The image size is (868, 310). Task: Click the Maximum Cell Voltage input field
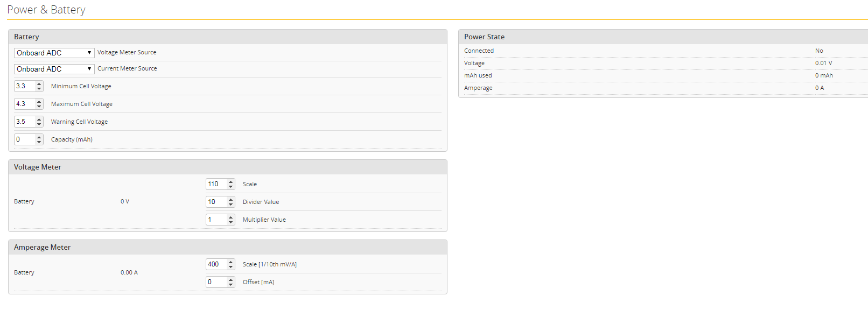tap(24, 104)
